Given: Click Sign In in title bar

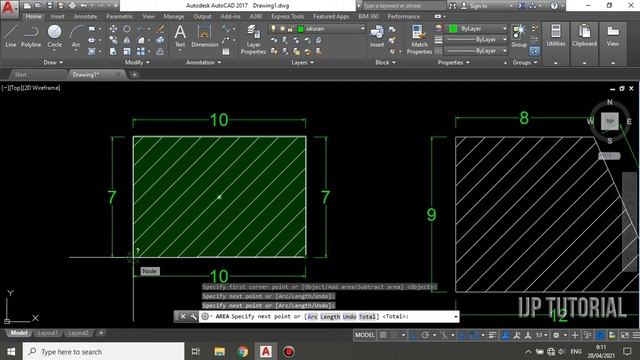Looking at the screenshot, I should pos(474,6).
